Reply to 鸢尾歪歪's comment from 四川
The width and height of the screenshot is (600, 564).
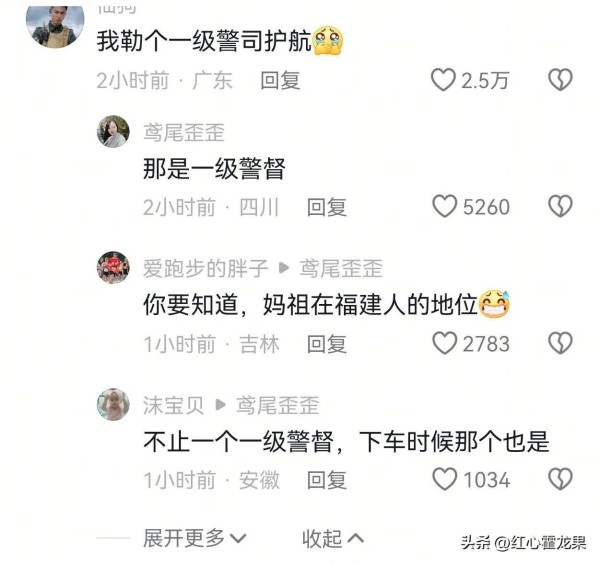pyautogui.click(x=327, y=207)
